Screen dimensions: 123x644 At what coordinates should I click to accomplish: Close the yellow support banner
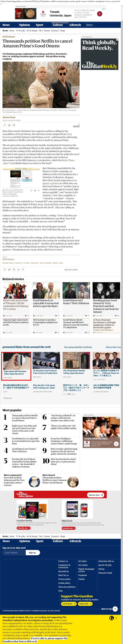(116, 618)
